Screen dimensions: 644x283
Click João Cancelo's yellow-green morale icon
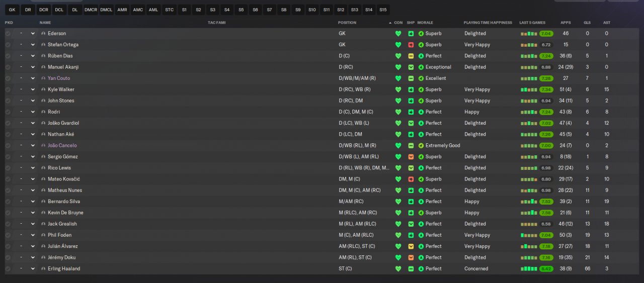coord(421,145)
